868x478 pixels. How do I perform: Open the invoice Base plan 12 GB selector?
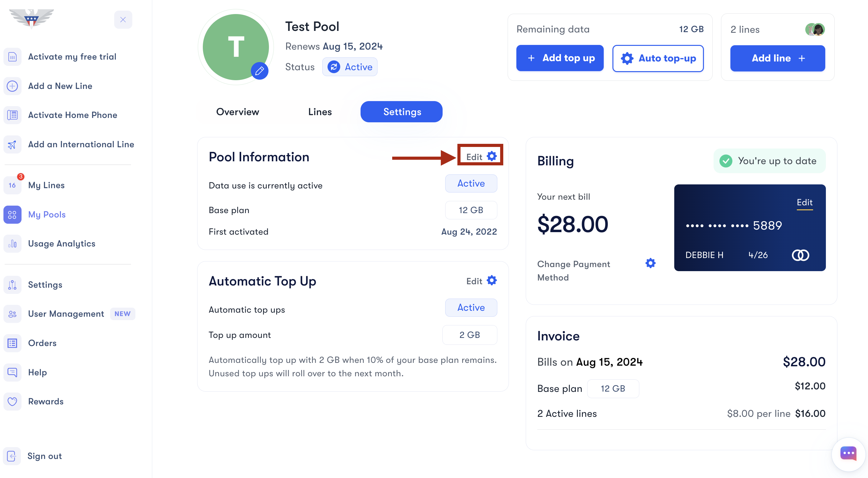tap(613, 388)
